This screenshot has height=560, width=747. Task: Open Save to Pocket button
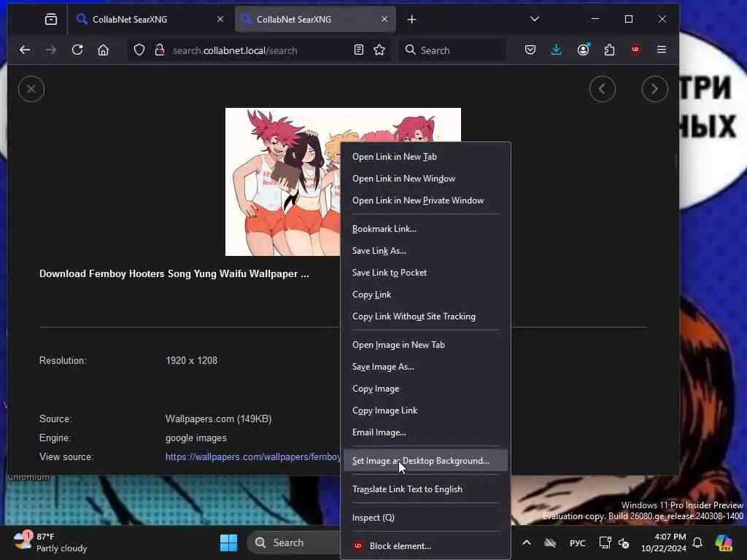click(530, 50)
